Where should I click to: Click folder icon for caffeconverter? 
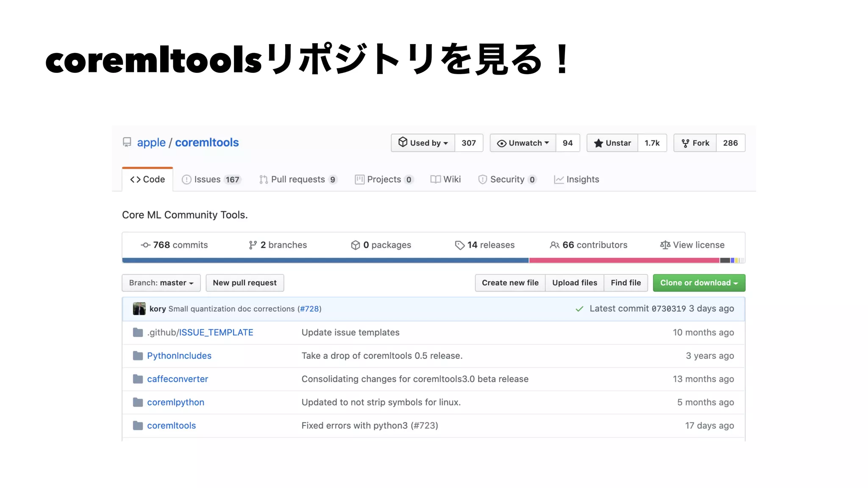point(138,379)
